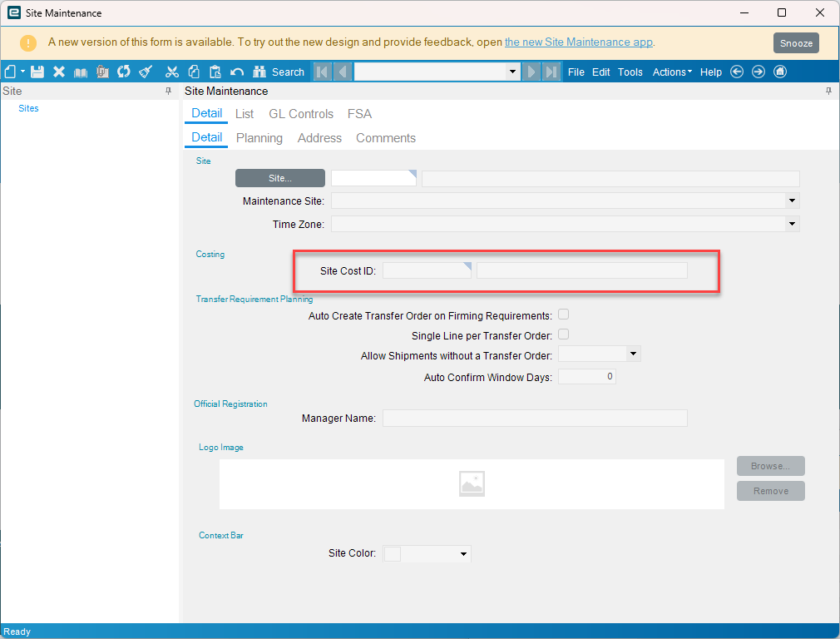Click the Auto Confirm Window Days field
This screenshot has height=639, width=840.
pyautogui.click(x=586, y=376)
